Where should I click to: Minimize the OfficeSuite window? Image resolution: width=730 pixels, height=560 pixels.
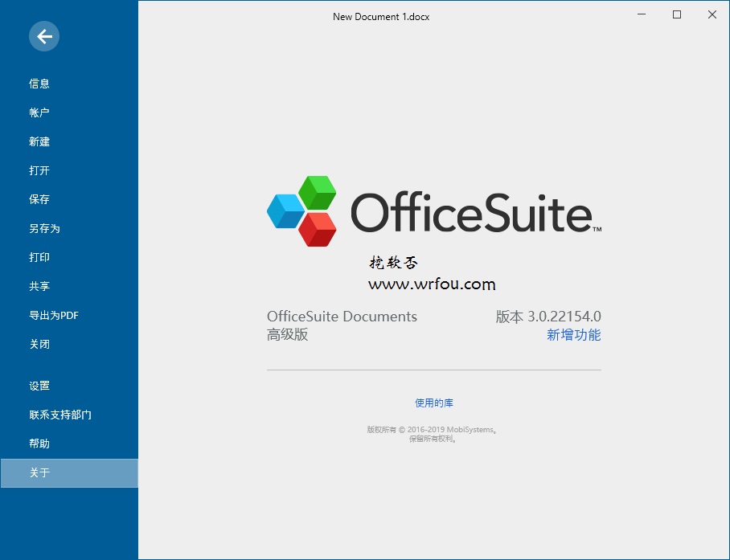click(x=642, y=14)
